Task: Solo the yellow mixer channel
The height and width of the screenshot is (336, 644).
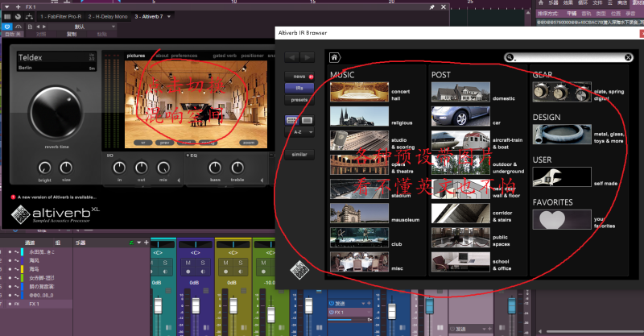Action: (239, 263)
